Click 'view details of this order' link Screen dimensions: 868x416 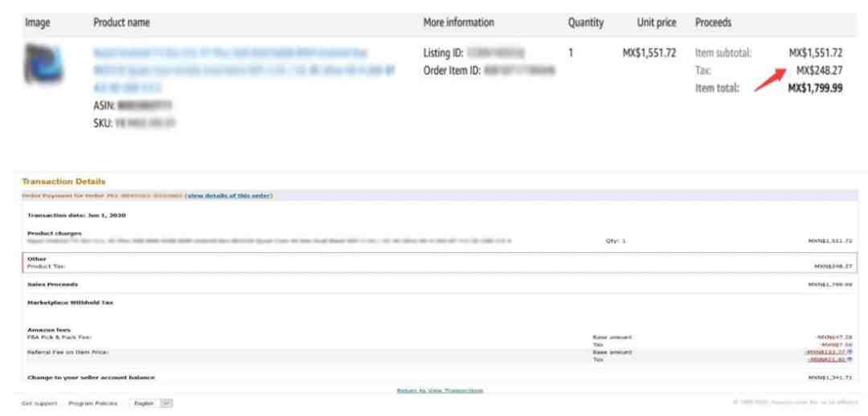click(228, 196)
